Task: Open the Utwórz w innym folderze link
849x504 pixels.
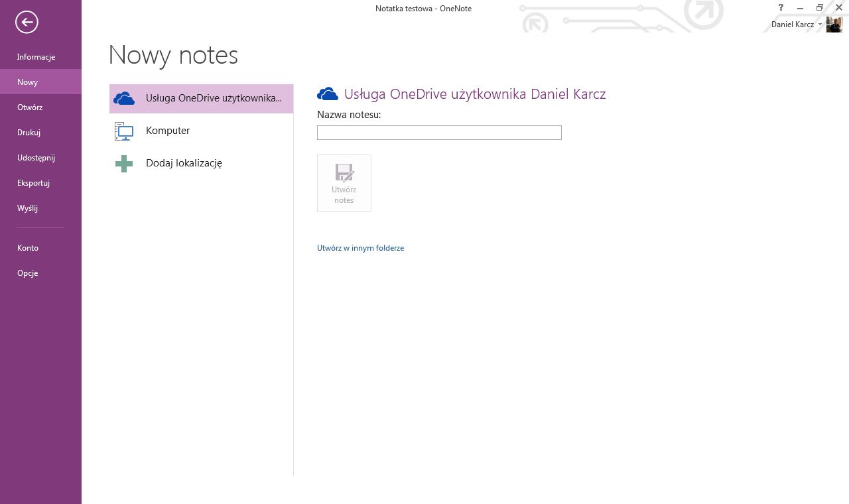Action: pyautogui.click(x=360, y=248)
